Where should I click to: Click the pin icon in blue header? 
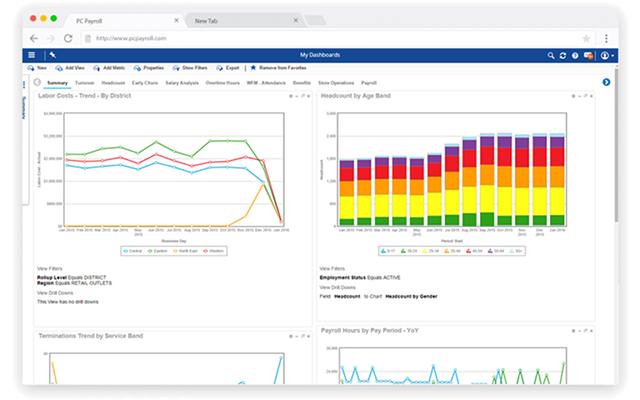53,55
